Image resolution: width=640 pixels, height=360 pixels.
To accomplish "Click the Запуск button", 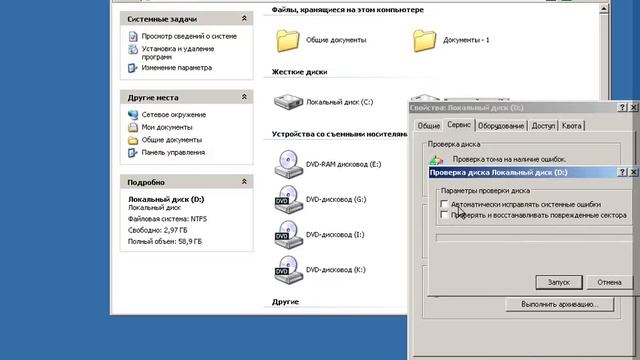I will click(x=559, y=282).
